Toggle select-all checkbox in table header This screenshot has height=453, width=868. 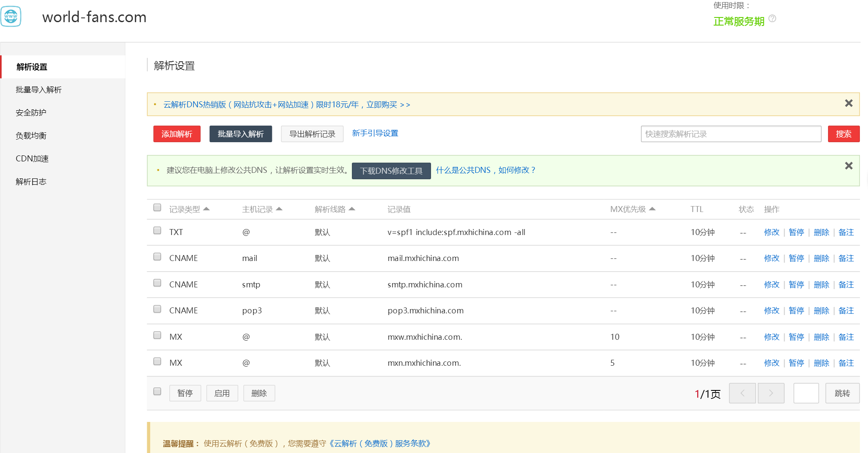click(x=157, y=207)
